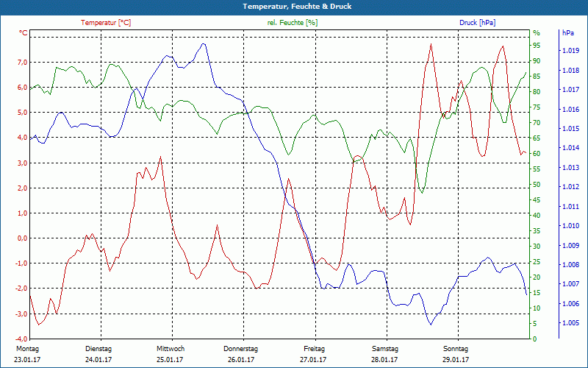Click the '5,0' temperature axis value
Screen dimensions: 588x368
pos(24,113)
